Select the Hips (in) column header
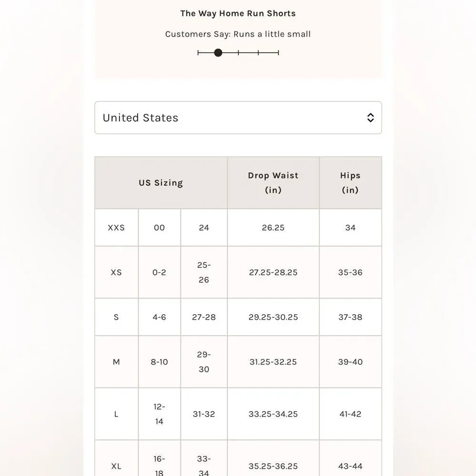 [x=350, y=183]
